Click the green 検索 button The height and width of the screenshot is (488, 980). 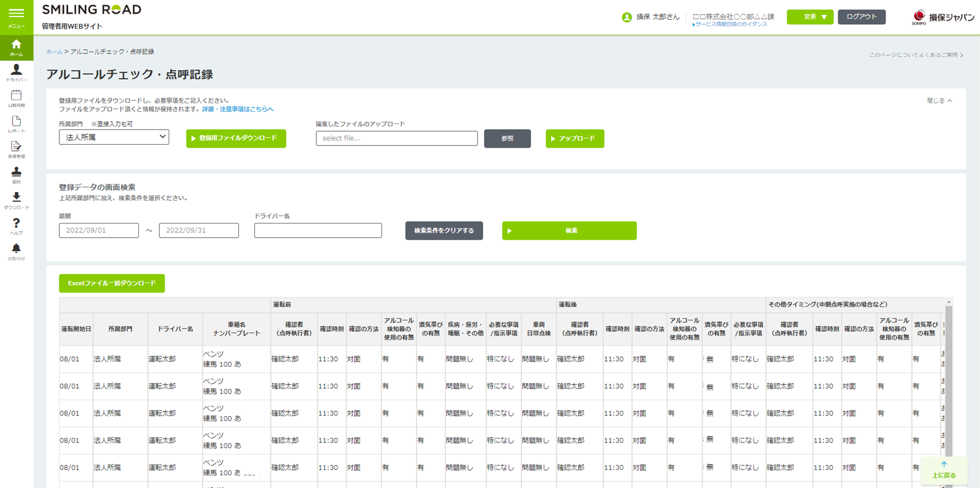(569, 231)
